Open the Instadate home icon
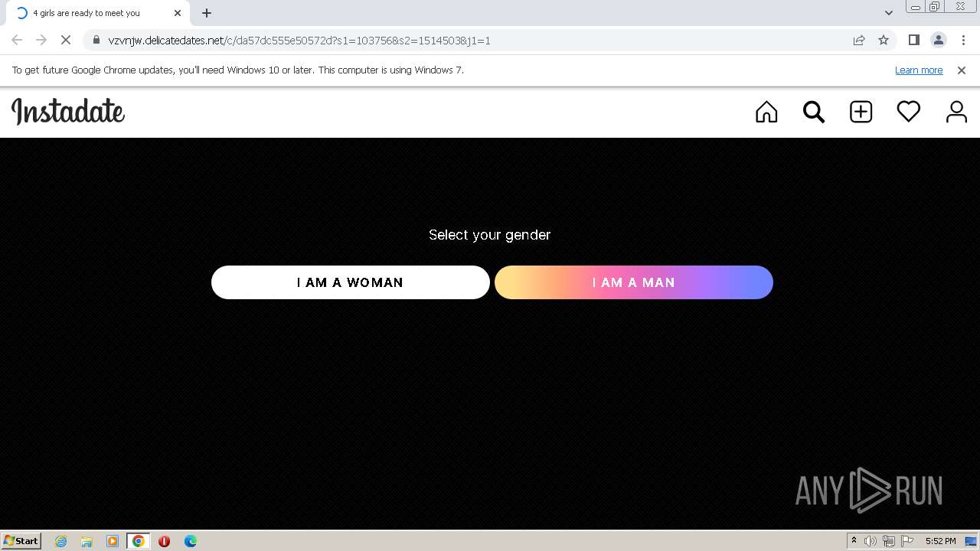Screen dimensions: 980x551 766,112
